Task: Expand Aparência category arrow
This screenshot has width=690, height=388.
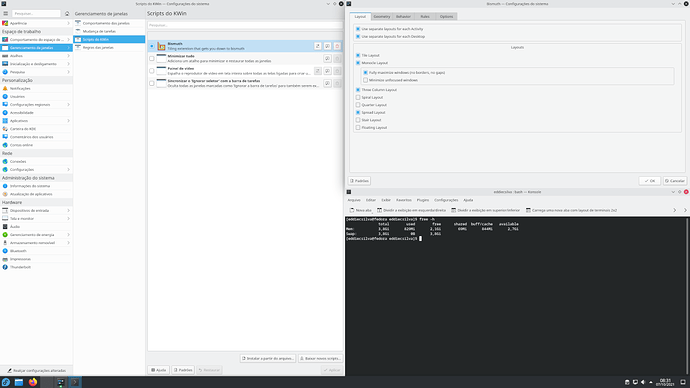Action: coord(68,23)
